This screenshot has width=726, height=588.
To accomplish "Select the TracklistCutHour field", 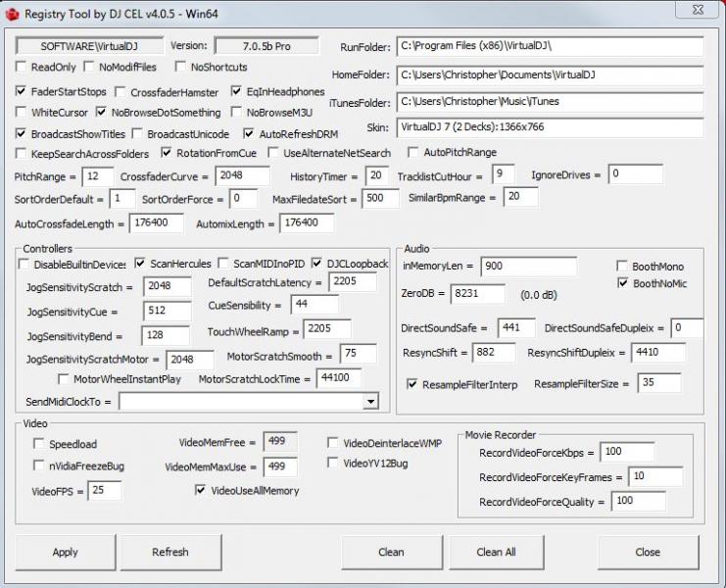I will [503, 174].
